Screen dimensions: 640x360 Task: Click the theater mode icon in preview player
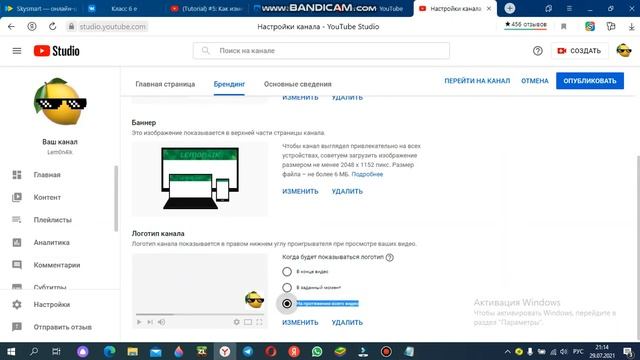(248, 322)
